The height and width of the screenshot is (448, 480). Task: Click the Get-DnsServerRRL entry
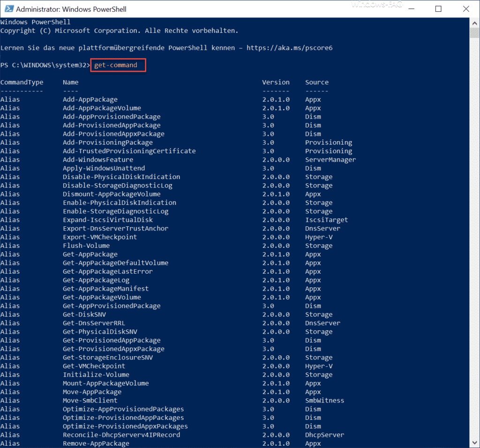pyautogui.click(x=94, y=323)
